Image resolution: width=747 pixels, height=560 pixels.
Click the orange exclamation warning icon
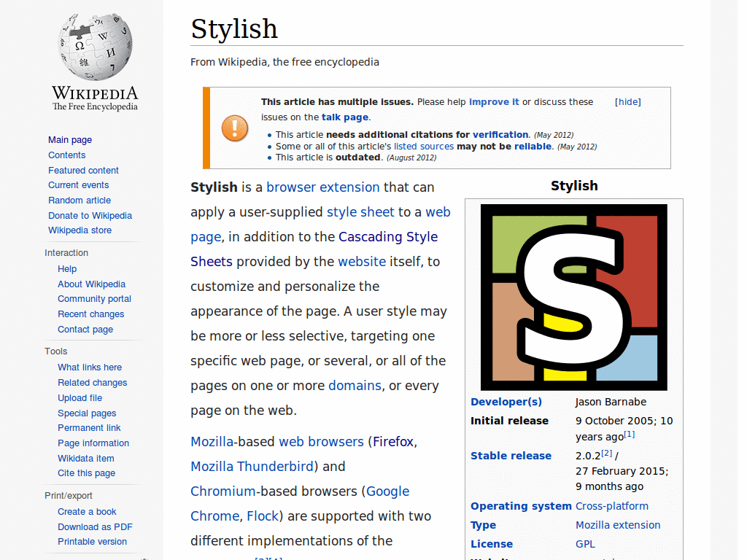pyautogui.click(x=235, y=128)
